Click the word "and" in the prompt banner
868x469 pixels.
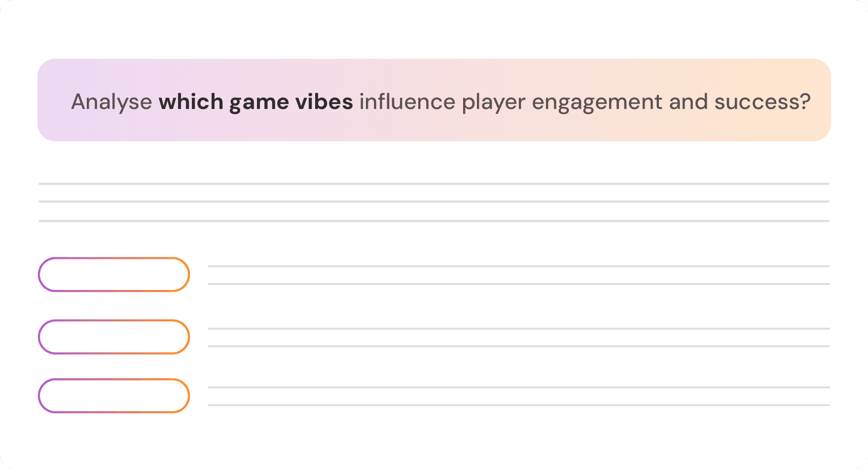tap(688, 102)
